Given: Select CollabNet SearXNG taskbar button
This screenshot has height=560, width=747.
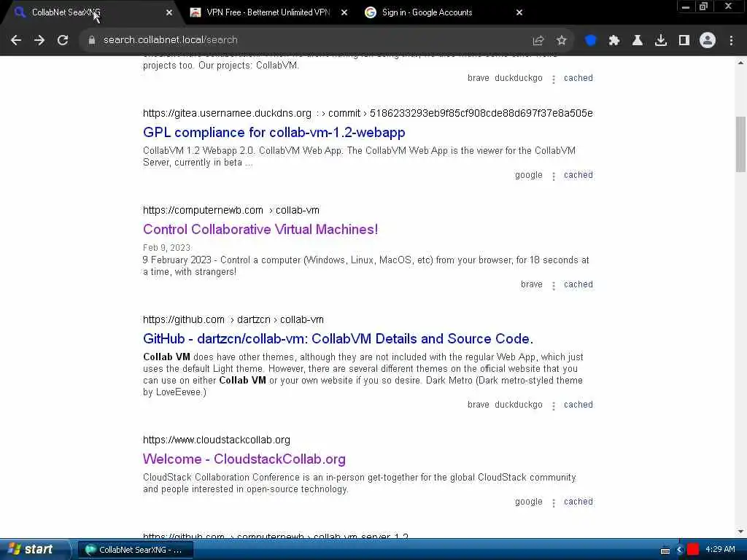Looking at the screenshot, I should tap(135, 550).
